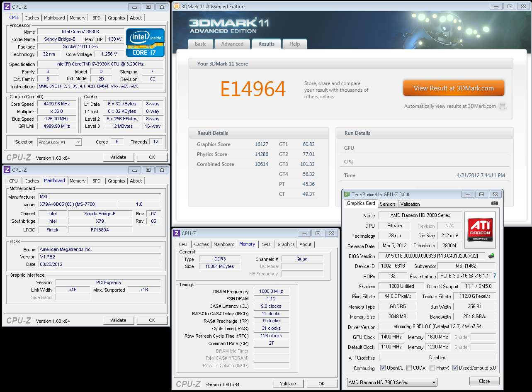Screen dimensions: 532x392
Task: Toggle the DirectCompute 5.0 checkbox
Action: pos(455,368)
